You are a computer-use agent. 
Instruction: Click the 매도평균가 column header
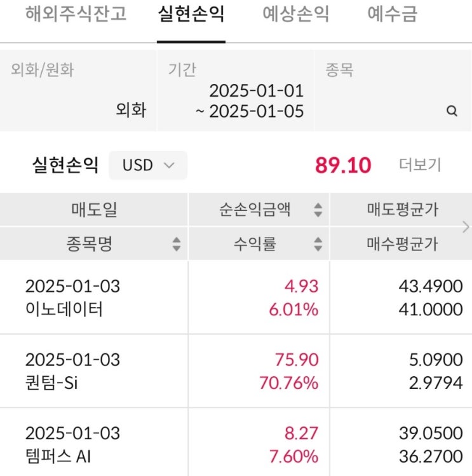402,210
